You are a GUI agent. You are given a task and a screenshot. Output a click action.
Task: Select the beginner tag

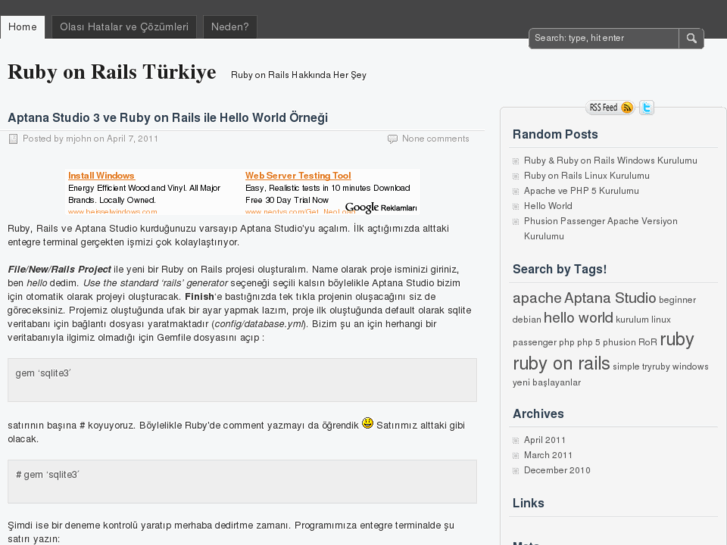click(x=677, y=300)
